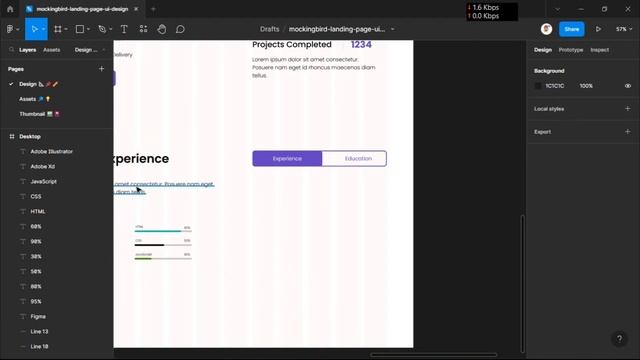
Task: Click the search icon in Layers panel
Action: 11,50
